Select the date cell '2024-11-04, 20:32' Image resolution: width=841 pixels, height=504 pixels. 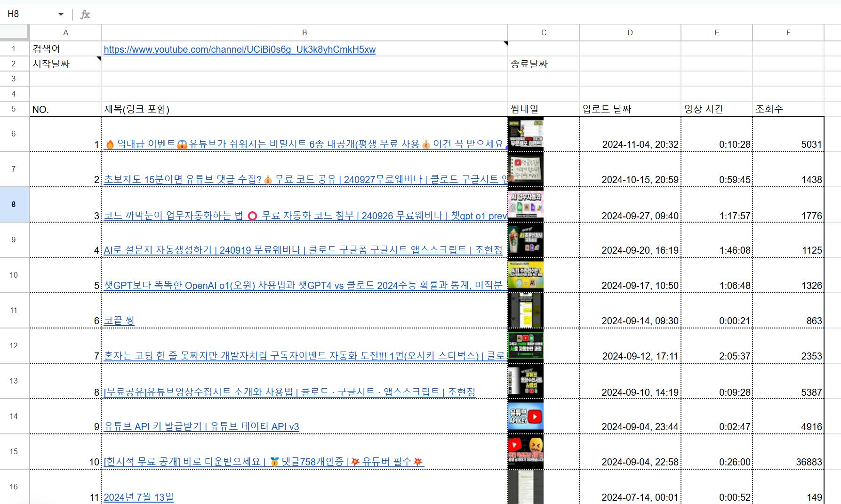click(x=630, y=134)
